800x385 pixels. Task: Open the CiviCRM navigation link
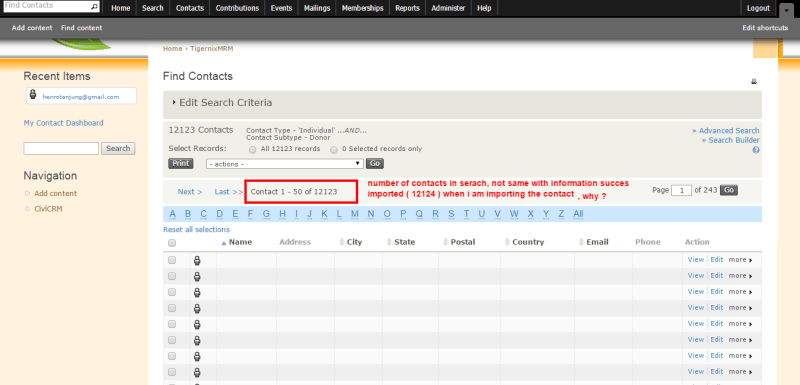click(x=48, y=209)
